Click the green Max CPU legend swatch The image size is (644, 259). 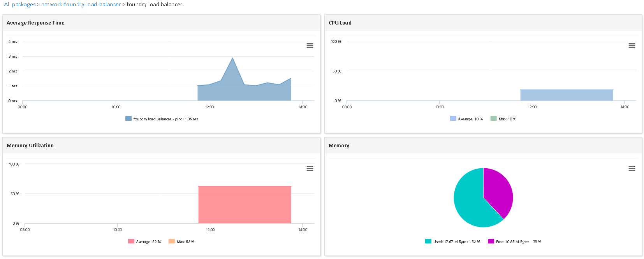[494, 119]
